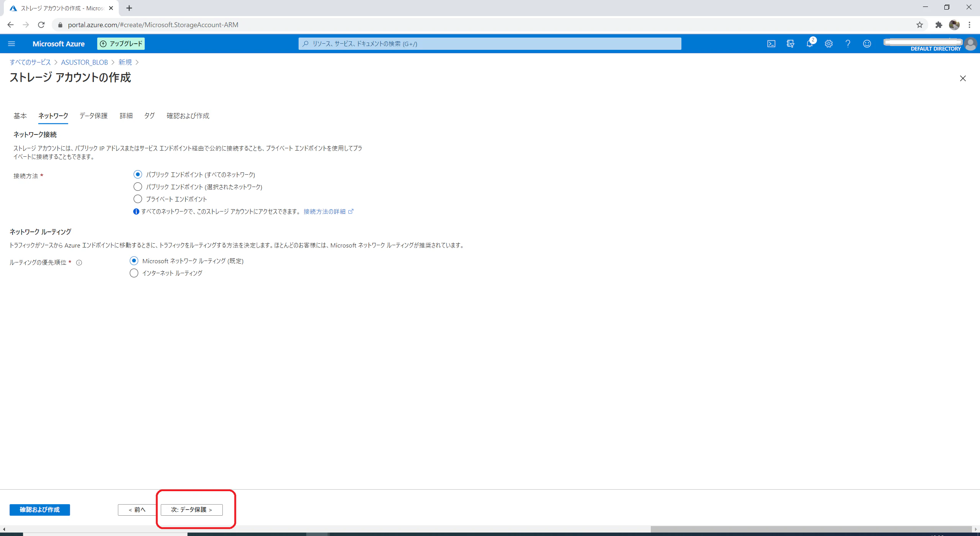Open a new browser tab
The height and width of the screenshot is (536, 980).
coord(129,8)
